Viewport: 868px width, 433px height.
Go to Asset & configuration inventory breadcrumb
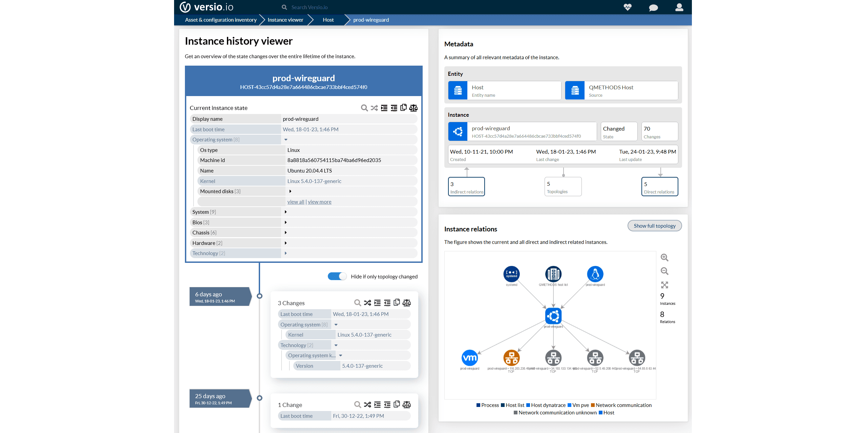(x=220, y=20)
